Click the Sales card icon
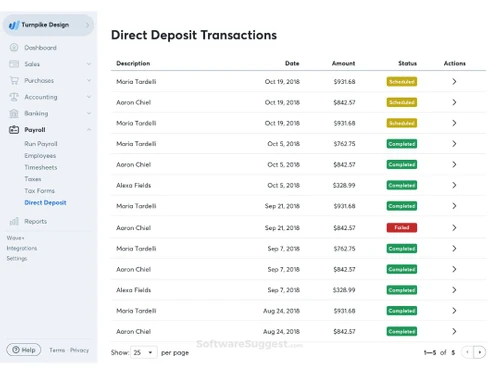 14,64
